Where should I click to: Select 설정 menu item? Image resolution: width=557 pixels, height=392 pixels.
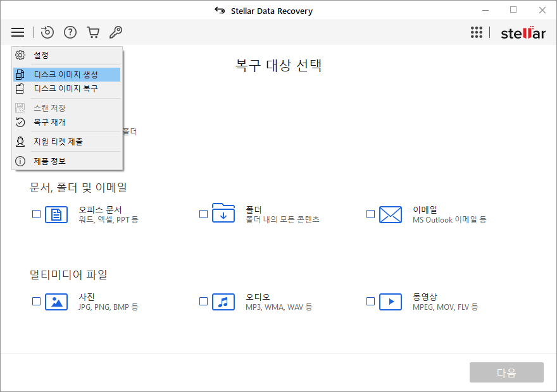(x=67, y=55)
